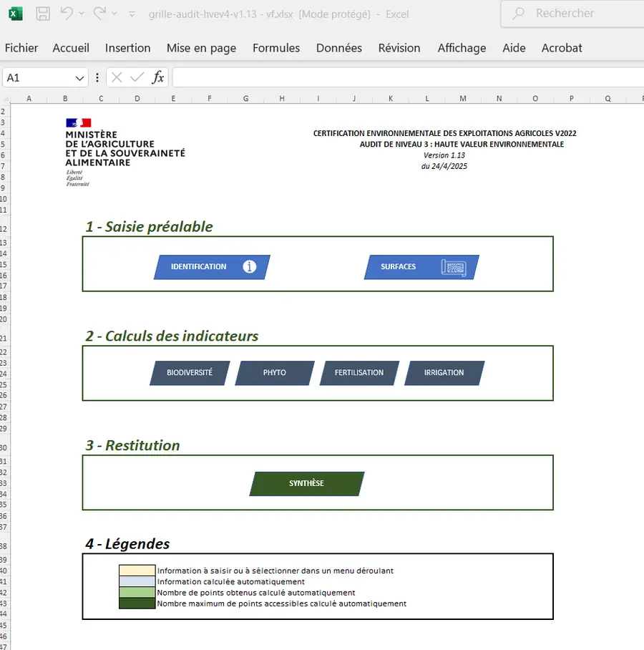Open the FERTILISATION indicator sheet
This screenshot has height=650, width=644.
click(x=359, y=373)
